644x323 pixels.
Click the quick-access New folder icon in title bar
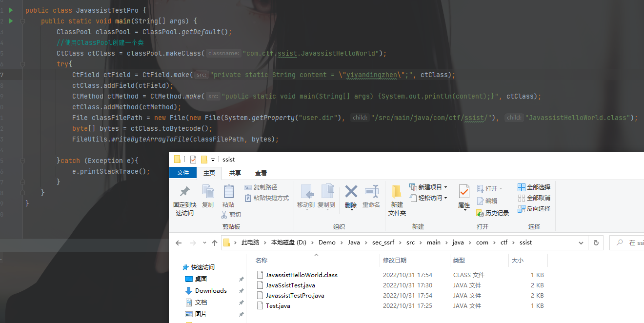coord(204,160)
